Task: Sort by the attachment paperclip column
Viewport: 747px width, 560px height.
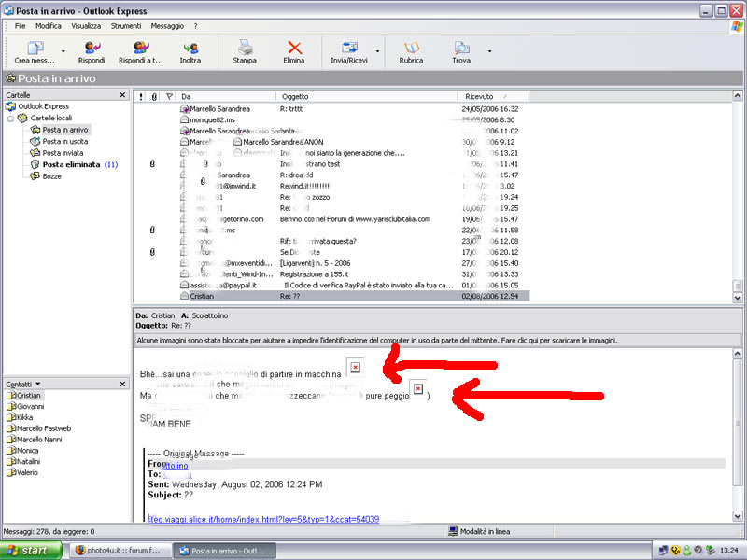Action: click(x=154, y=97)
